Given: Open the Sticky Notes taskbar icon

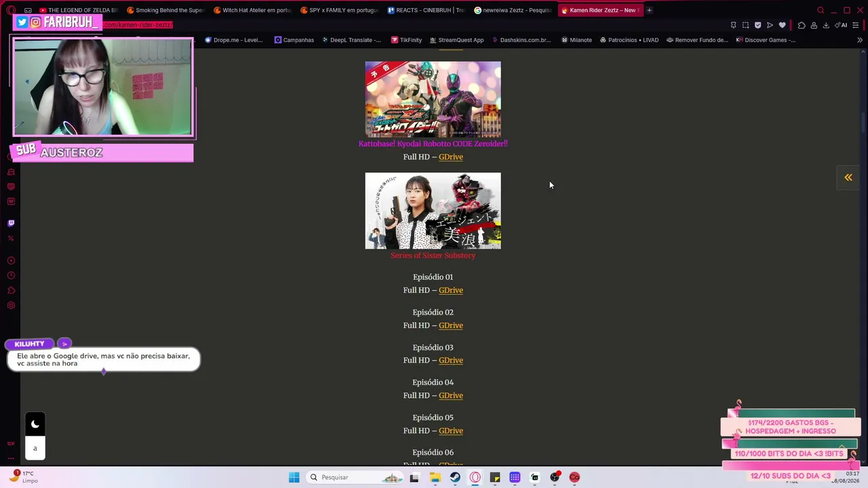Looking at the screenshot, I should click(x=495, y=477).
